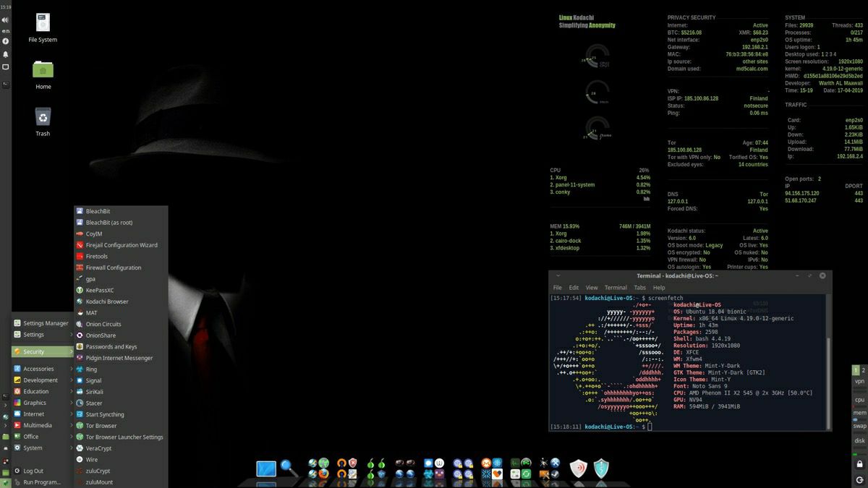The height and width of the screenshot is (488, 868).
Task: Start Tor Browser from the menu
Action: click(x=101, y=426)
